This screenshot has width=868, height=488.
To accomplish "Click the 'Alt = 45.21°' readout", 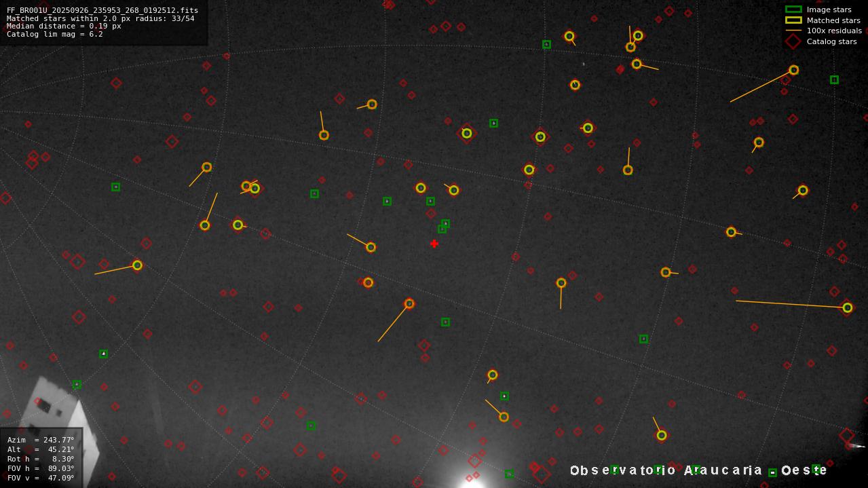I will (41, 449).
